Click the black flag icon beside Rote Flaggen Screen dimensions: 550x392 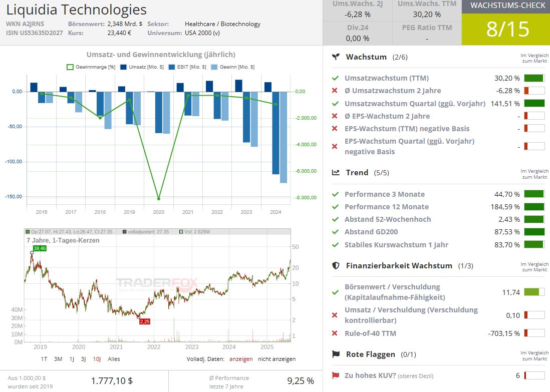click(x=336, y=354)
